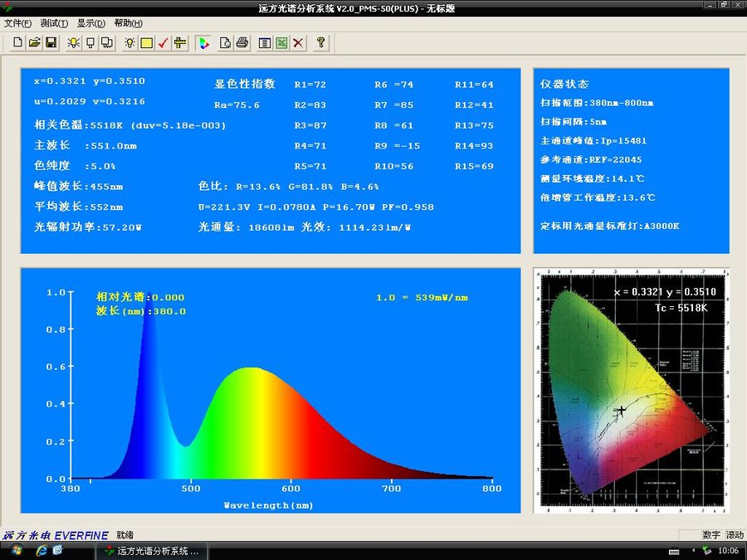The width and height of the screenshot is (747, 560).
Task: Click the CIE chromaticity diagram
Action: click(x=631, y=390)
